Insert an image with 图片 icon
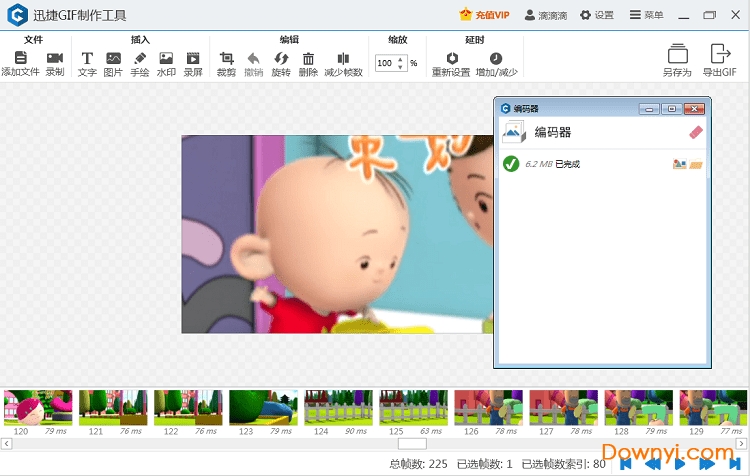750x476 pixels. pos(113,59)
